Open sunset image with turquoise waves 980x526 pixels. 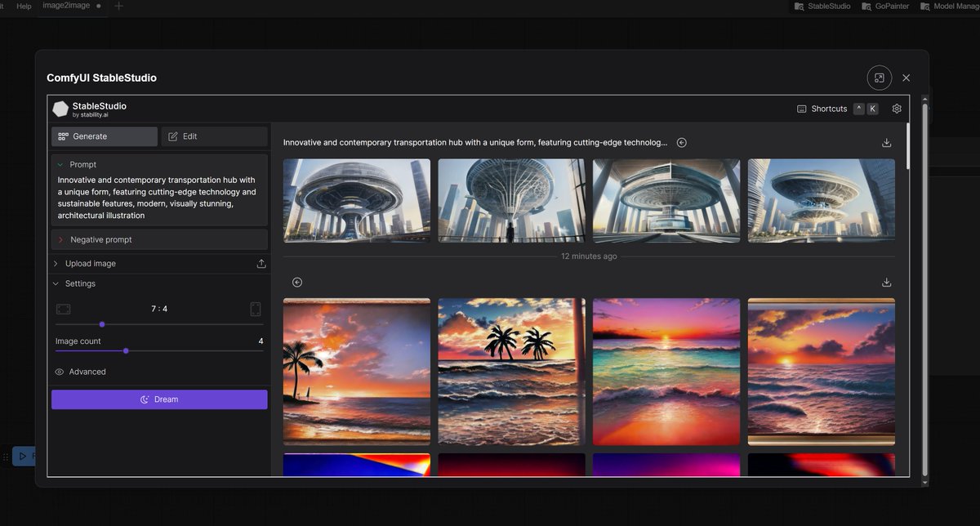[666, 372]
